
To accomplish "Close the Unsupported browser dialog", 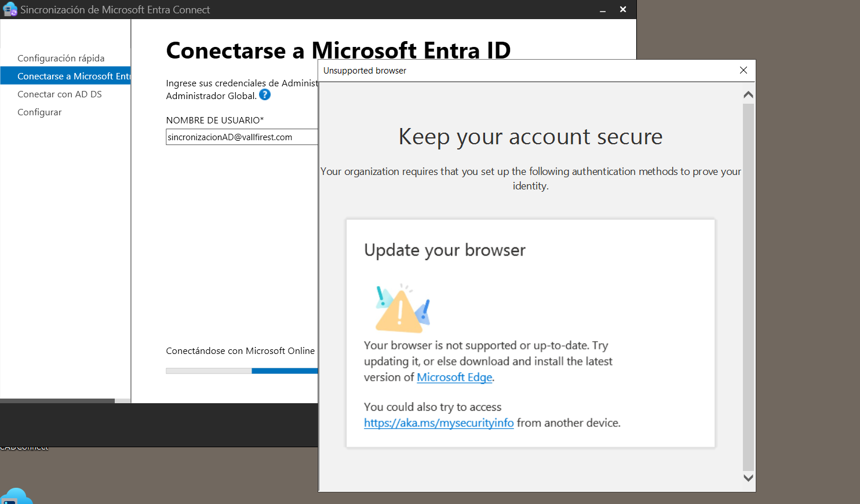I will pyautogui.click(x=744, y=70).
